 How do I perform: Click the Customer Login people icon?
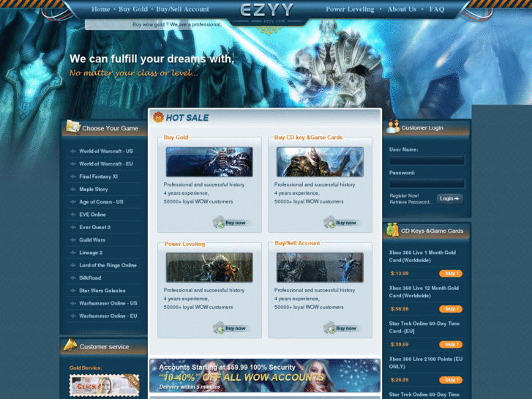click(393, 127)
